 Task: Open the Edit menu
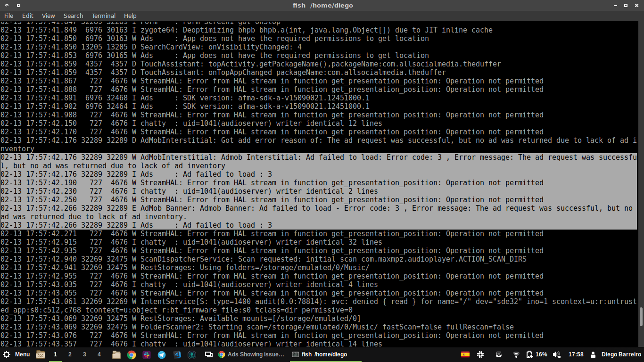[28, 16]
